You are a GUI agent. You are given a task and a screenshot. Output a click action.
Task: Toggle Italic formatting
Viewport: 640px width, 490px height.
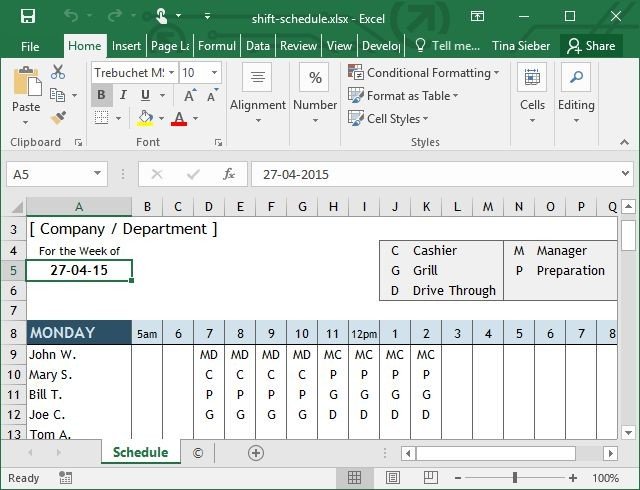coord(123,96)
